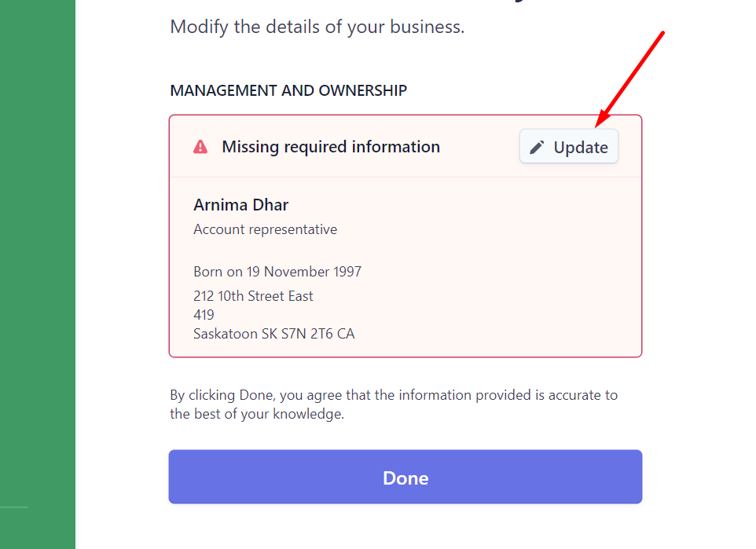
Task: Click the red warning triangle icon
Action: tap(200, 147)
